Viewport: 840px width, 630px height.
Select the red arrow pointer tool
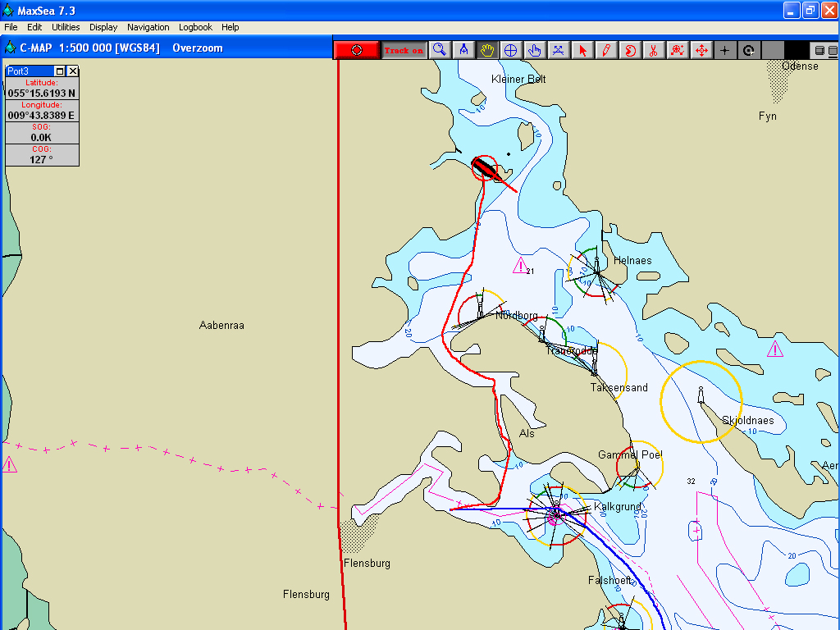tap(582, 50)
